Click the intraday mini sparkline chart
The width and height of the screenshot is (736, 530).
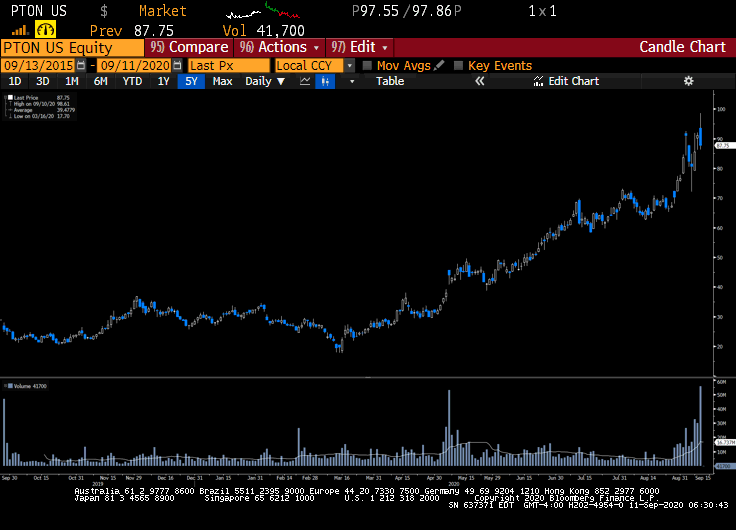[x=263, y=10]
